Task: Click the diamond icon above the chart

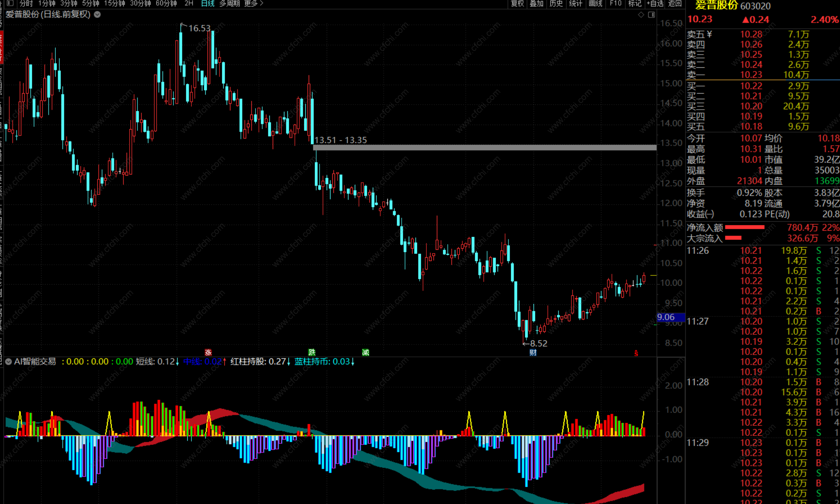Action: click(x=641, y=15)
